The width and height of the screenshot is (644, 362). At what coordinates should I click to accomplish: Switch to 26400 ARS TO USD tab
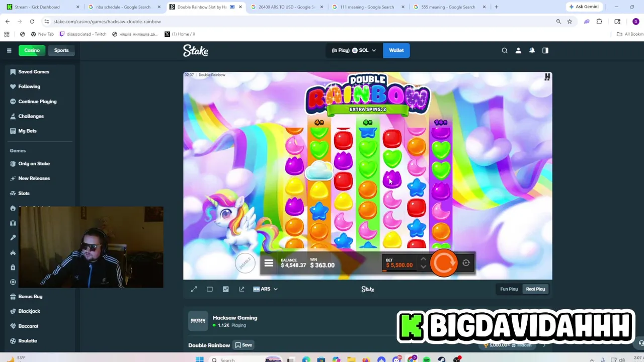tap(286, 7)
